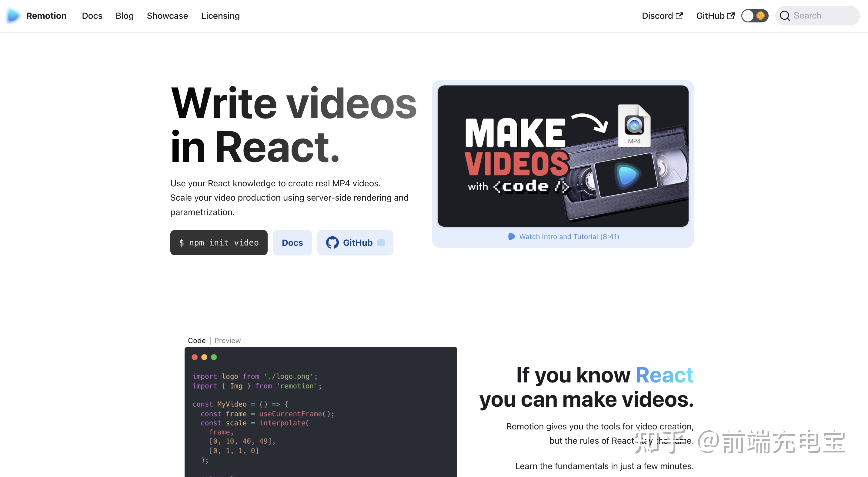This screenshot has height=477, width=868.
Task: Play the Make Videos intro thumbnail
Action: (563, 156)
